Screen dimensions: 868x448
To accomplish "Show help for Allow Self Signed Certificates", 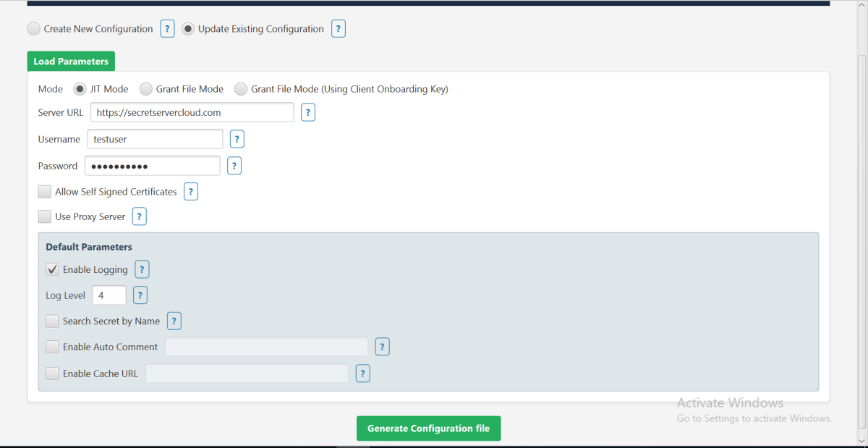I will 191,192.
